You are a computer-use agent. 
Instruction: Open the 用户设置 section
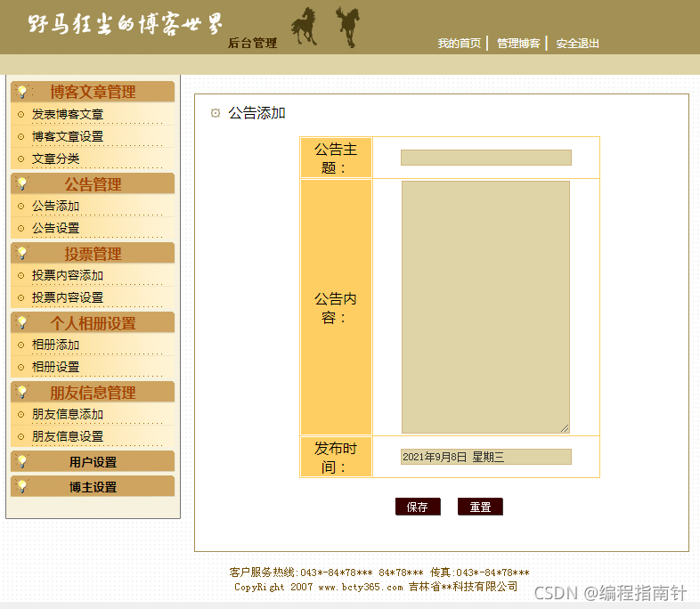tap(93, 461)
